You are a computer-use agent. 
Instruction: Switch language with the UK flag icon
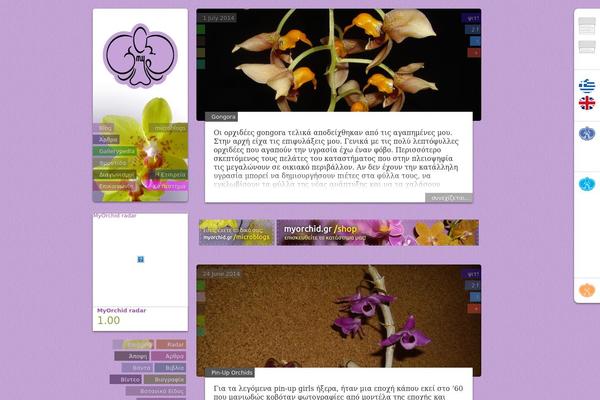[587, 103]
